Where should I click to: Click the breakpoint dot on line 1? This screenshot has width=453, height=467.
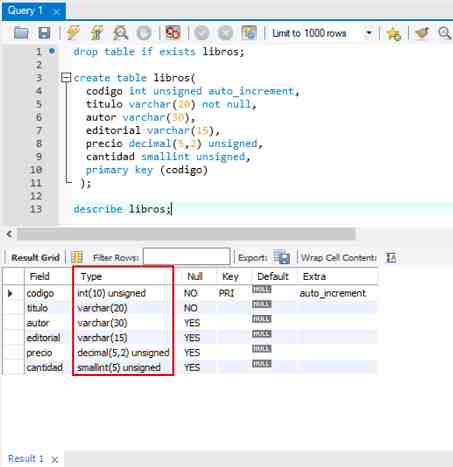[52, 51]
